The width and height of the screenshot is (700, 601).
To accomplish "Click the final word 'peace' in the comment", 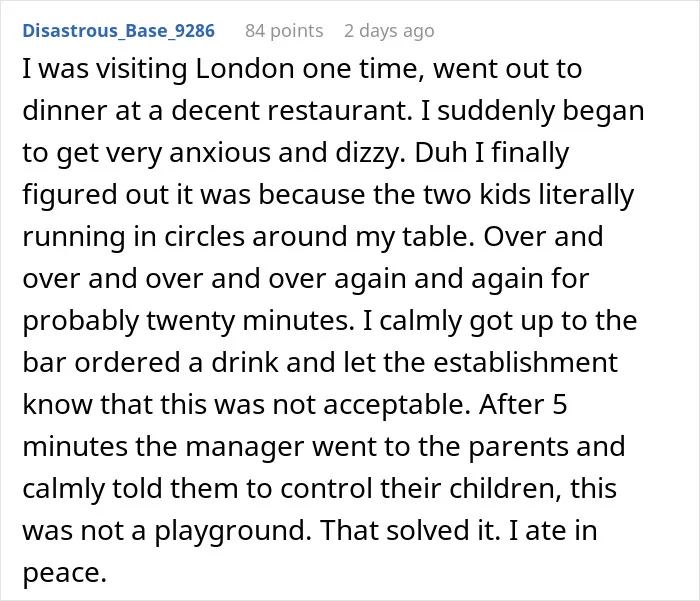I will pos(61,573).
